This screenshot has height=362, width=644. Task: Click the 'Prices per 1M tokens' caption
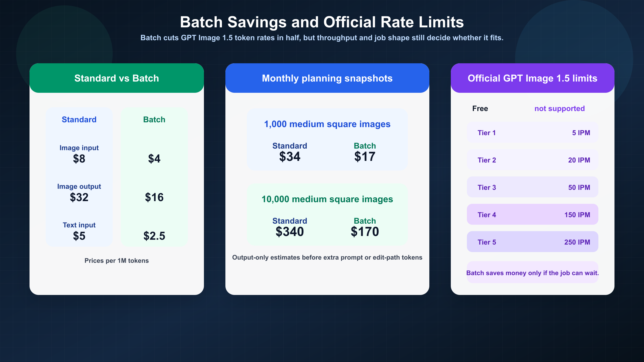point(116,261)
